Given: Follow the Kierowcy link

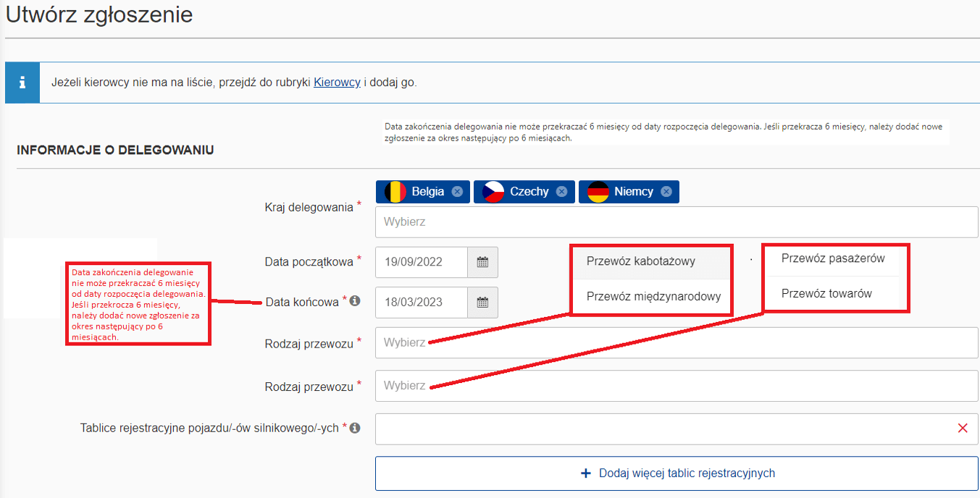Looking at the screenshot, I should [x=337, y=83].
